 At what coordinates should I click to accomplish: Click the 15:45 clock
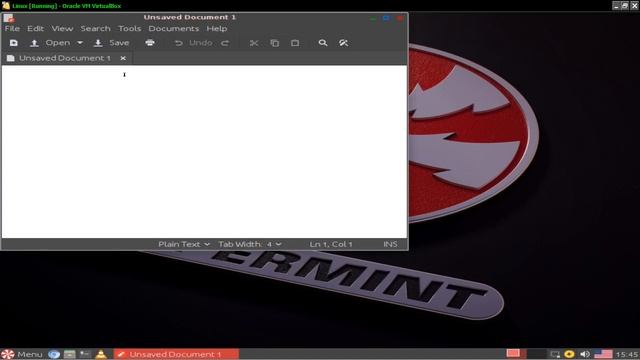tap(627, 354)
